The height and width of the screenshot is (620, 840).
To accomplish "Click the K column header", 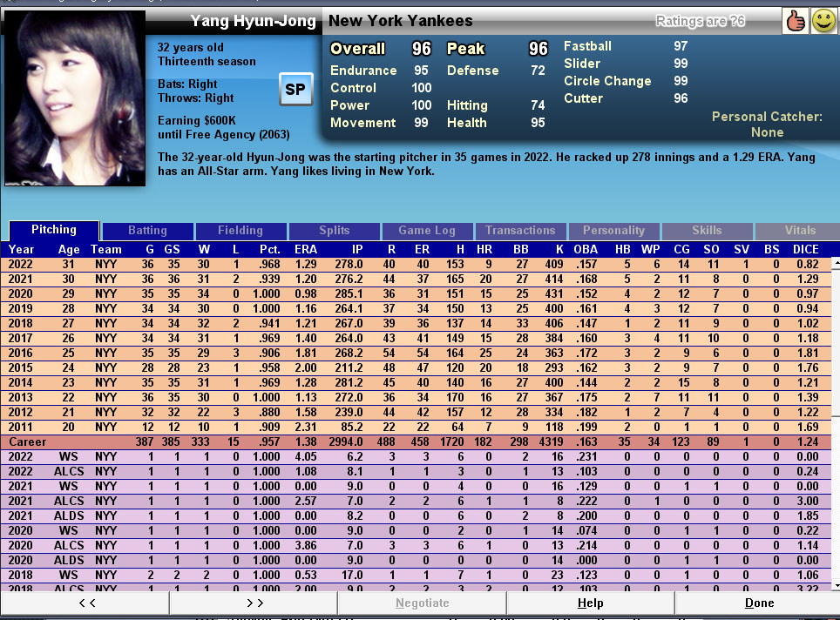I will (559, 250).
